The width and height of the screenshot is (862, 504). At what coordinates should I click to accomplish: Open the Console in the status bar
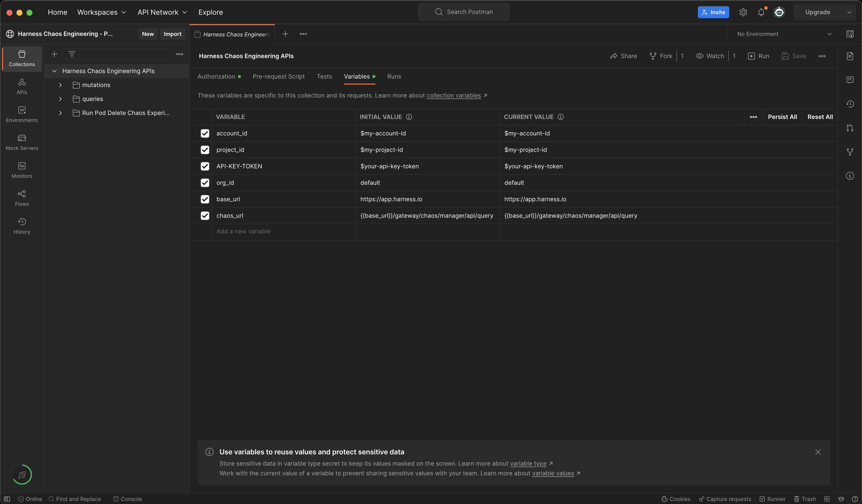(x=128, y=499)
